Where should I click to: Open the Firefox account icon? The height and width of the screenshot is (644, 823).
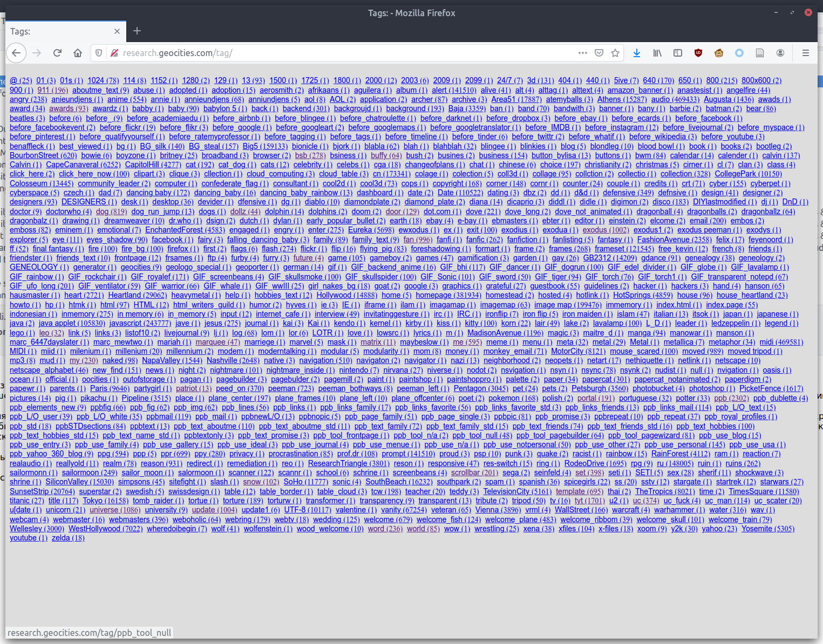click(x=780, y=53)
